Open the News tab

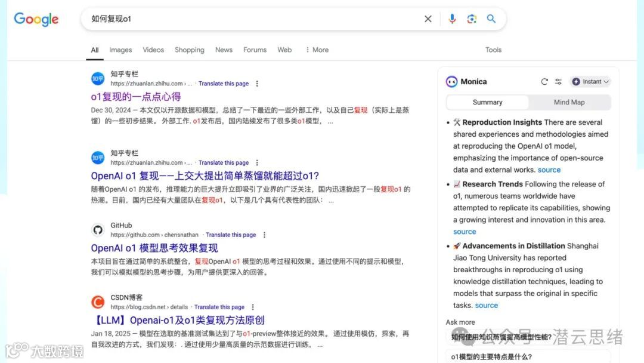(224, 50)
